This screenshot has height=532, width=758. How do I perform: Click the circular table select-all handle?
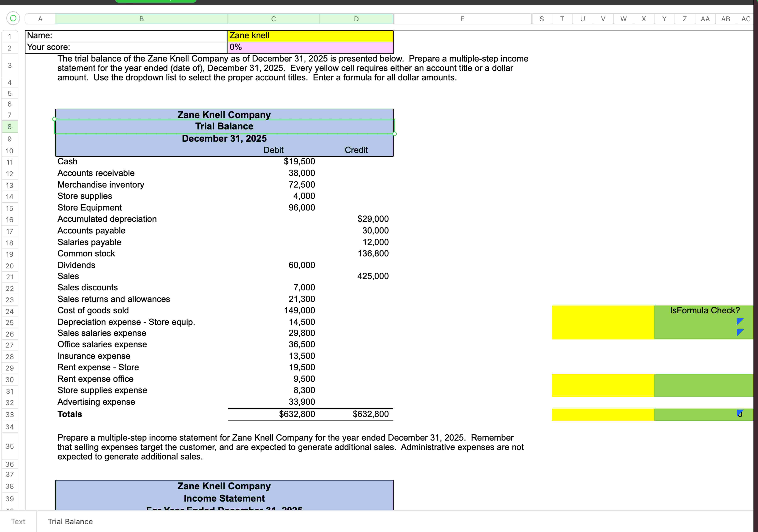tap(13, 19)
